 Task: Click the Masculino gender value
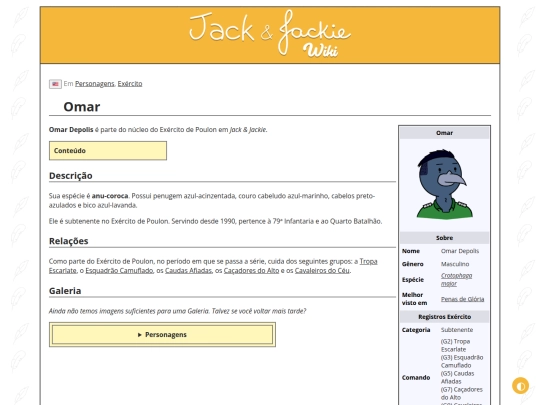point(455,264)
